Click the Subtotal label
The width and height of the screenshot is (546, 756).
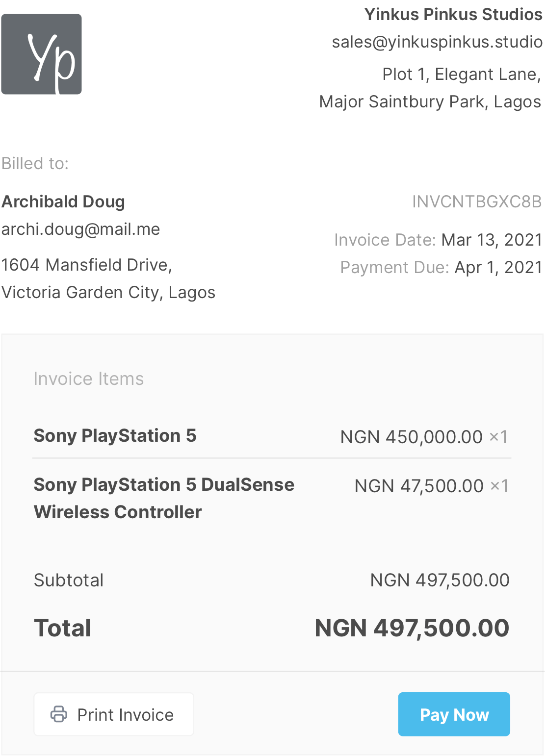click(69, 580)
